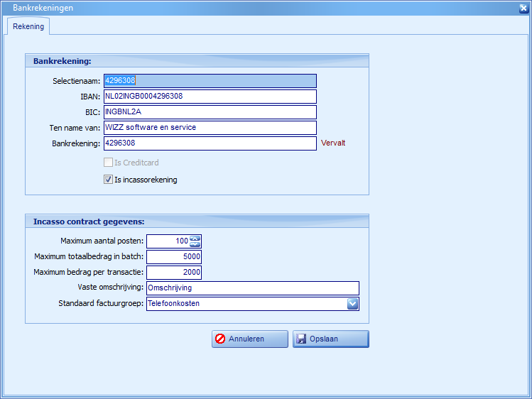Click the red 'Vervalt' label
Viewport: 532px width, 399px height.
(x=333, y=143)
